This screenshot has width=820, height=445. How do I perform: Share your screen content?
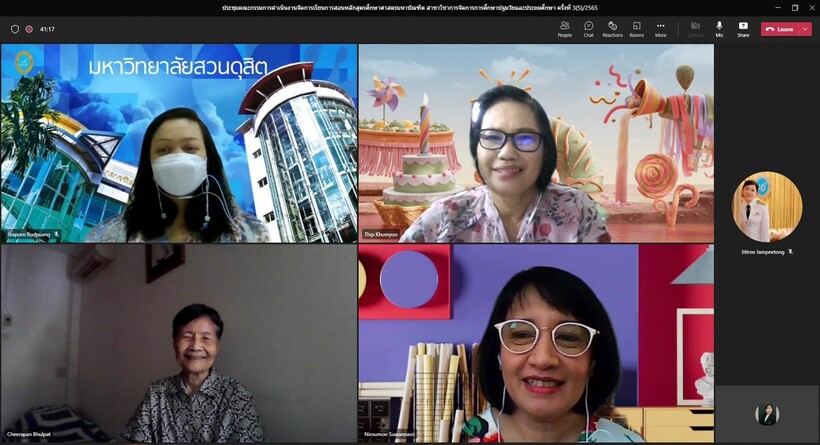pyautogui.click(x=743, y=29)
